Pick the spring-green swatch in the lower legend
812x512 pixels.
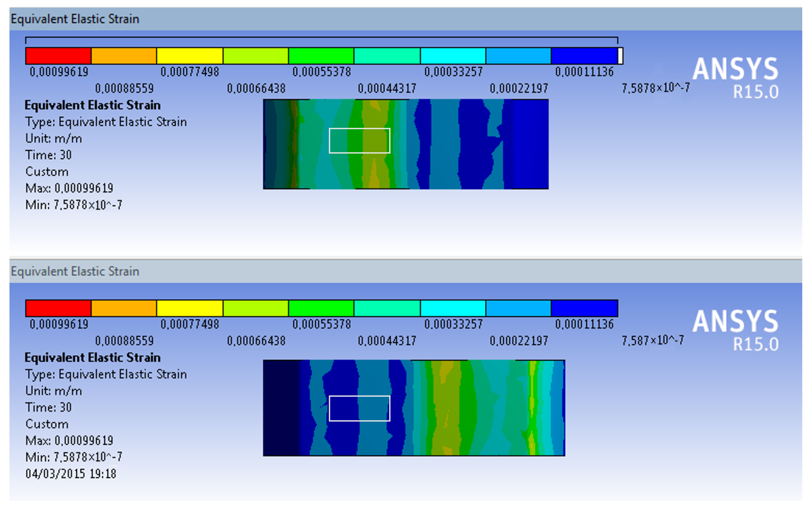point(387,308)
